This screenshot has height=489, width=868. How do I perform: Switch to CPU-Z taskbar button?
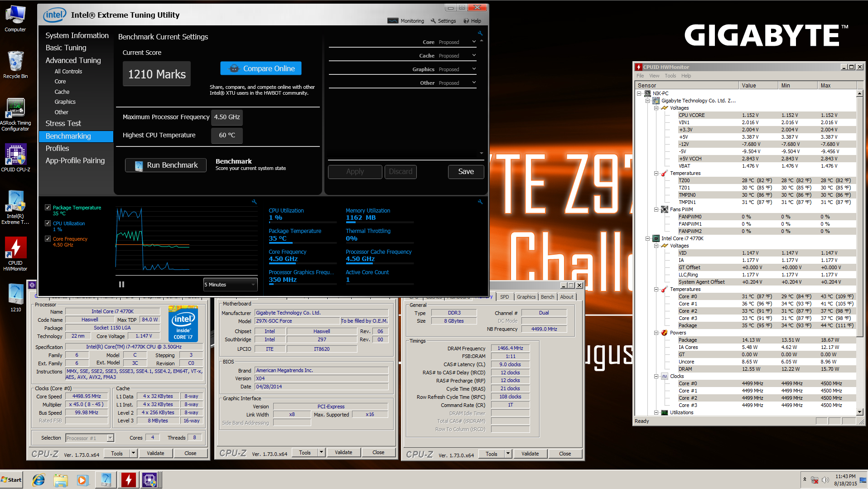click(x=150, y=479)
